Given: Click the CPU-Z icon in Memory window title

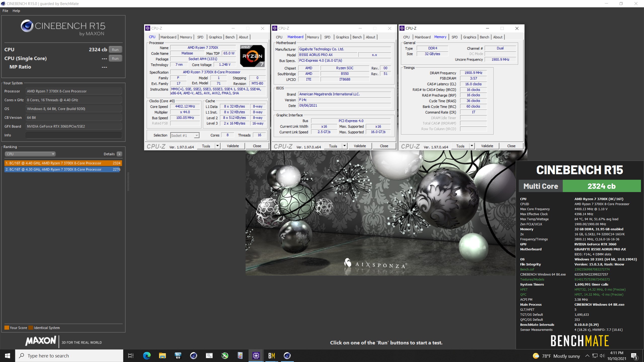Looking at the screenshot, I should (x=402, y=28).
